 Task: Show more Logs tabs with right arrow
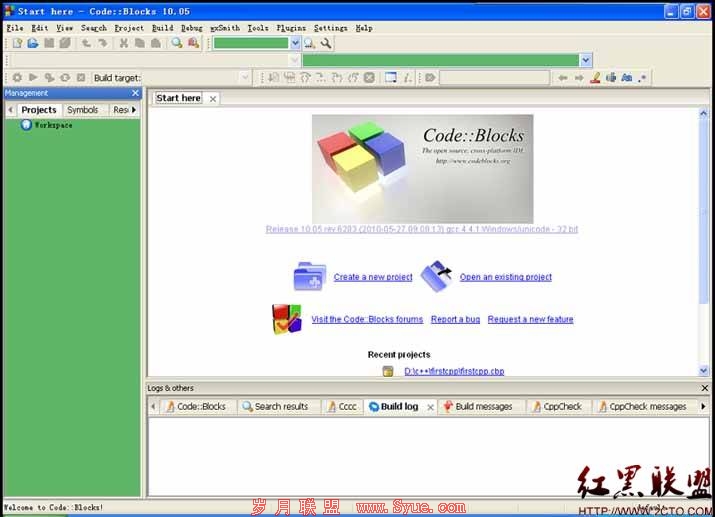tap(703, 406)
